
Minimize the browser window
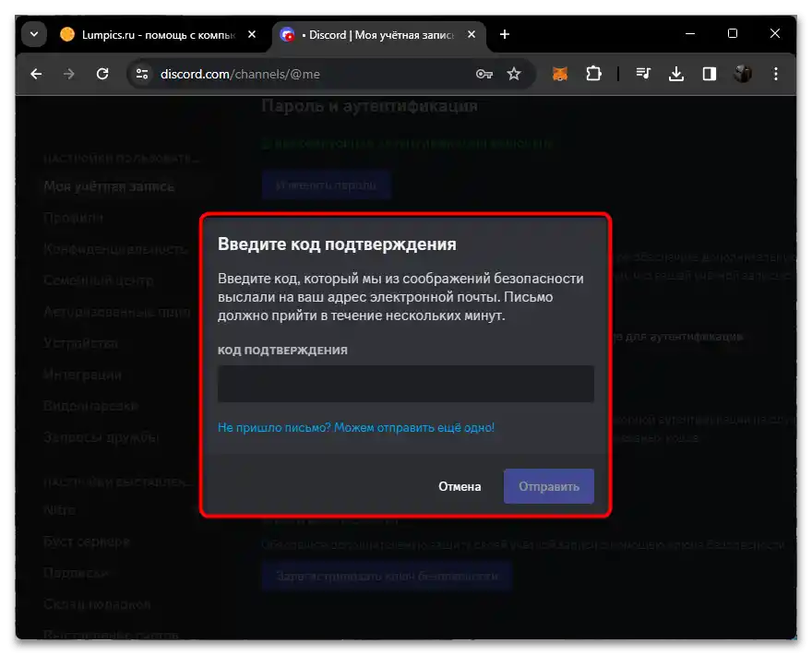690,34
